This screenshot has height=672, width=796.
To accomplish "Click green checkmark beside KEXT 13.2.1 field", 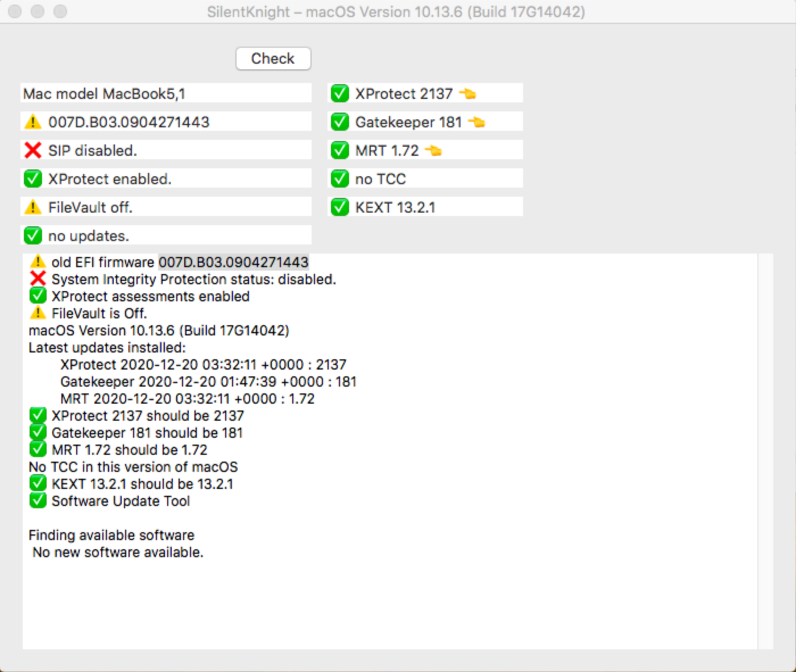I will click(x=340, y=207).
